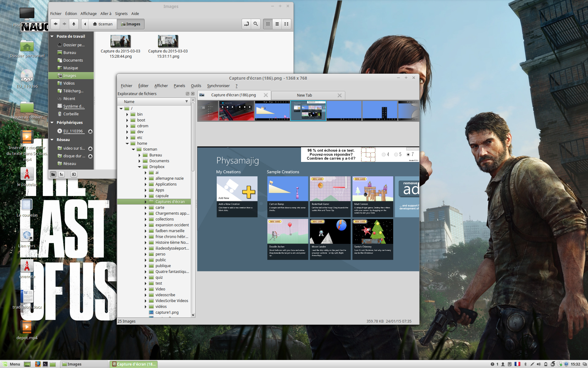Viewport: 588px width, 368px height.
Task: Collapse the Réseau section in sidebar
Action: pyautogui.click(x=52, y=140)
